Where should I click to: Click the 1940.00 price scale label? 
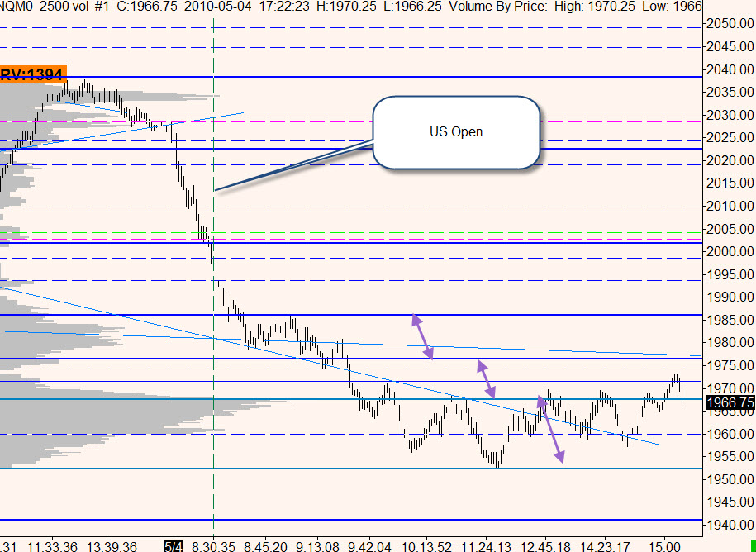pos(729,525)
